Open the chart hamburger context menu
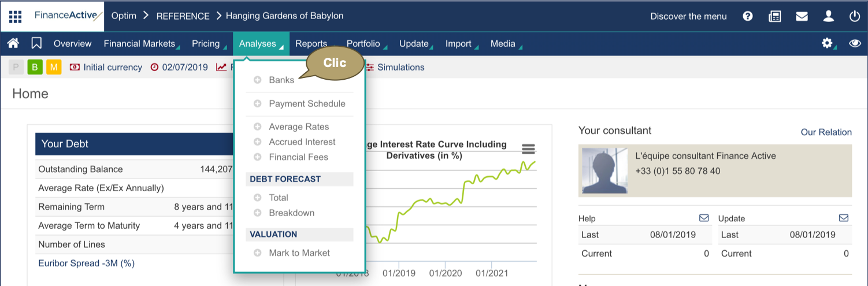The width and height of the screenshot is (868, 286). click(x=528, y=149)
